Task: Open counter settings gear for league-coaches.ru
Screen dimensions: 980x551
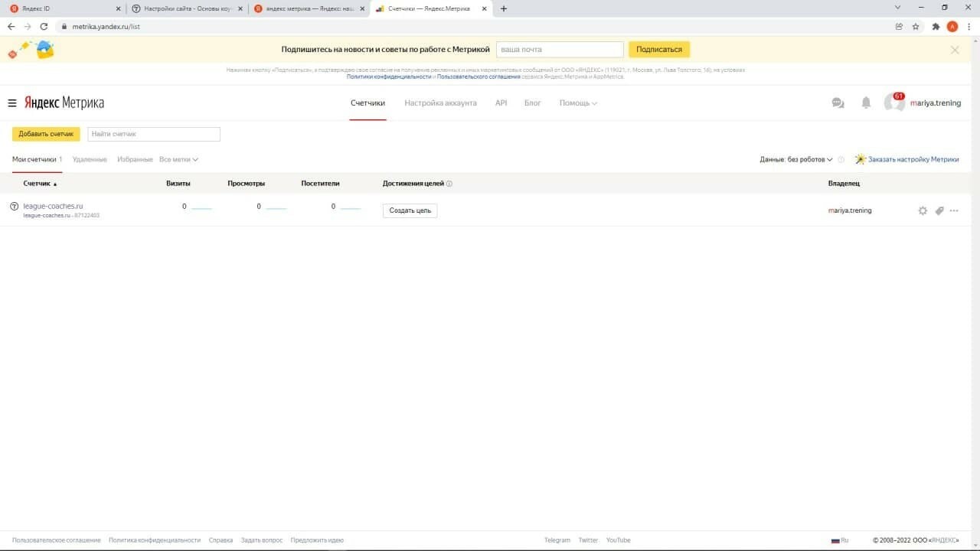Action: 923,210
